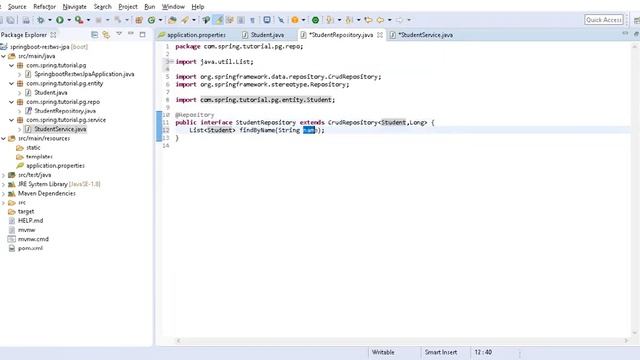Click the Debug bug icon in toolbar
640x360 pixels.
pyautogui.click(x=40, y=20)
